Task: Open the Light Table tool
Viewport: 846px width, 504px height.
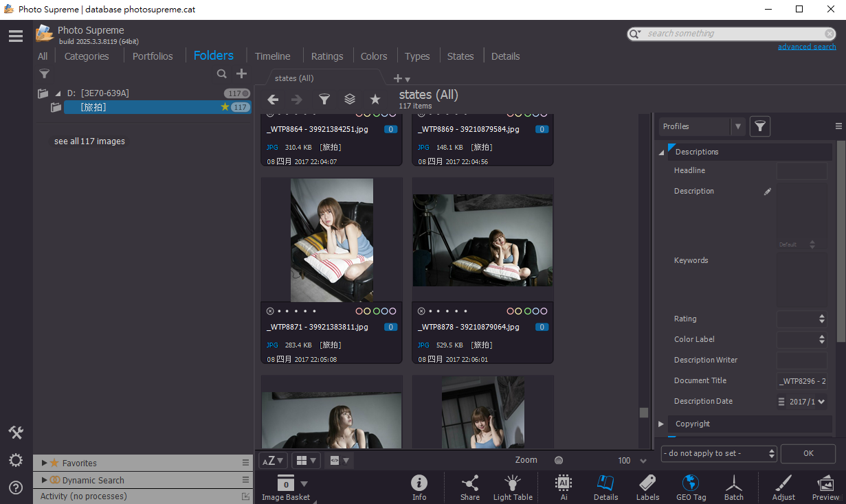Action: (512, 487)
